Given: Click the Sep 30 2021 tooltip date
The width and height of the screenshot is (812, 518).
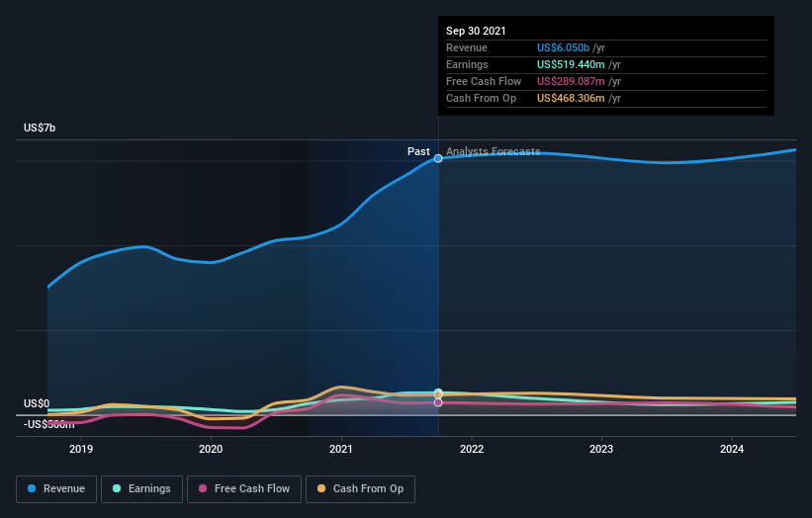Looking at the screenshot, I should pyautogui.click(x=476, y=31).
